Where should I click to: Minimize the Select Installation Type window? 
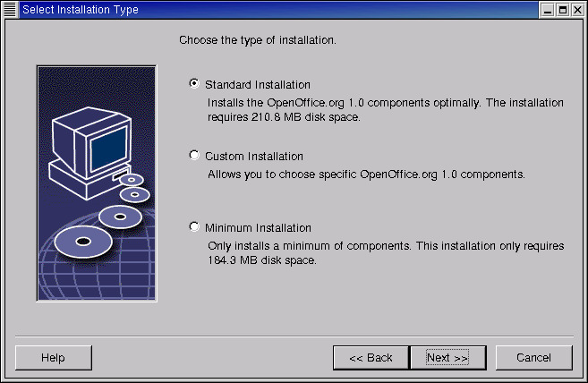point(547,9)
